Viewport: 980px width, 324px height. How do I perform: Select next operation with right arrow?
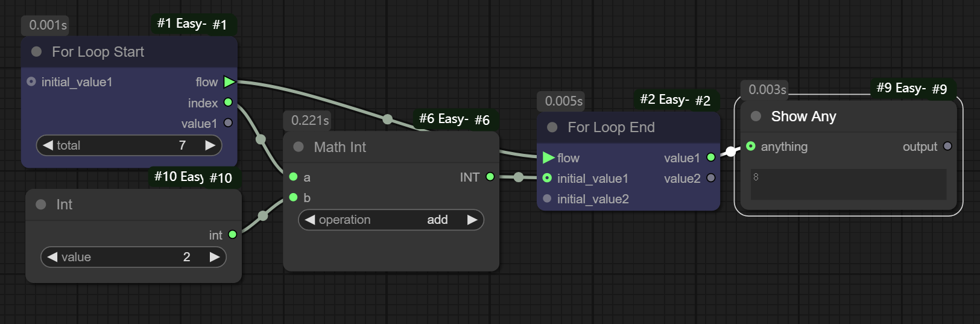point(472,220)
